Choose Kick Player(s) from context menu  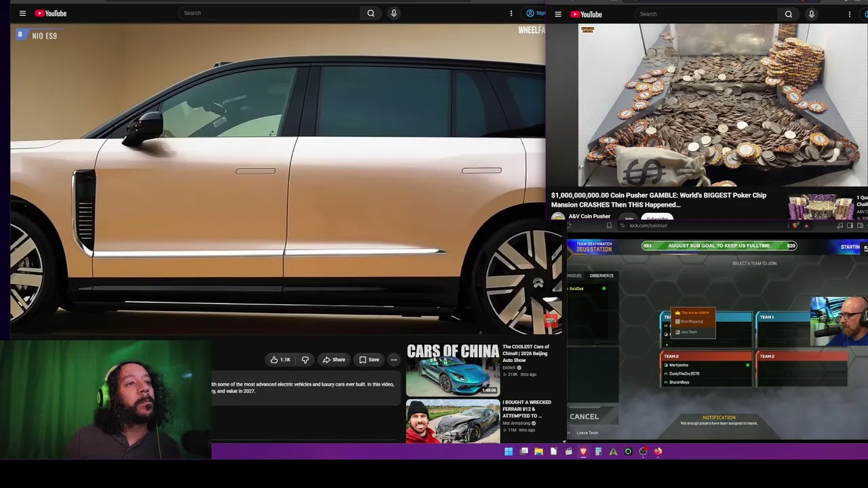[x=692, y=321]
